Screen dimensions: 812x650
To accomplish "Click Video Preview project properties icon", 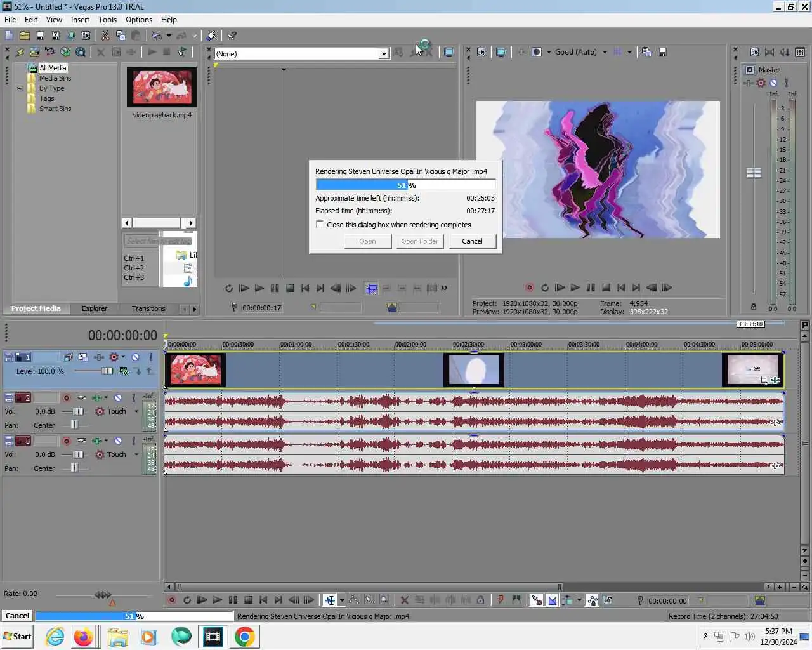I will pyautogui.click(x=481, y=52).
